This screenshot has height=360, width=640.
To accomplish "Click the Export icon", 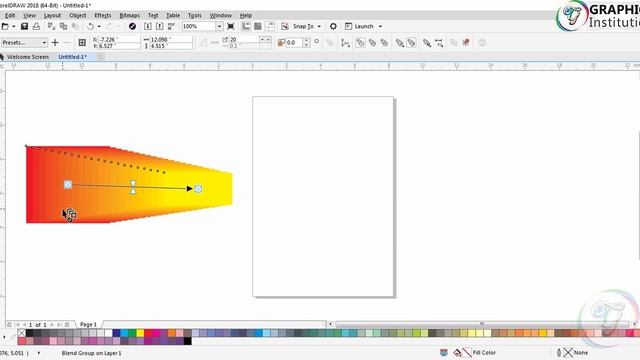I will [160, 26].
